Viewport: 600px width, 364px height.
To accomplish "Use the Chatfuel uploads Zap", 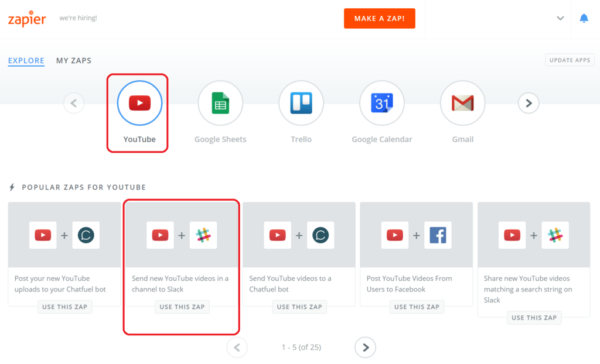I will [64, 307].
